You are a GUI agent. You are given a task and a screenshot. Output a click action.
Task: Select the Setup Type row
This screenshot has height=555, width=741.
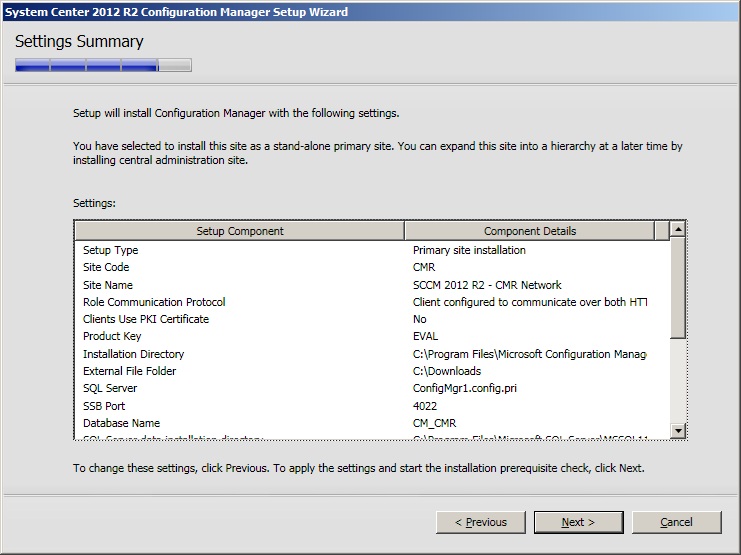(111, 250)
